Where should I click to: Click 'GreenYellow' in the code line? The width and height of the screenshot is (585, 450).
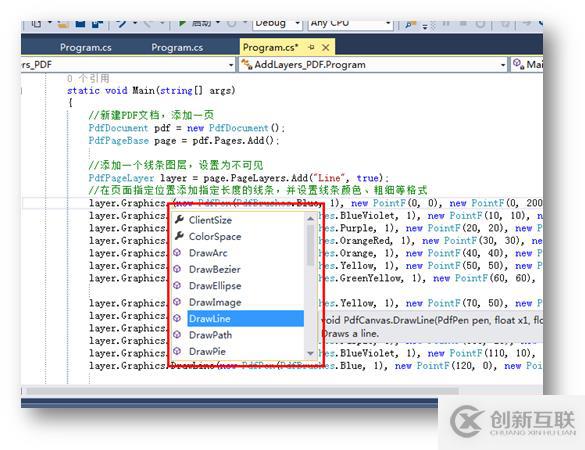pos(370,278)
